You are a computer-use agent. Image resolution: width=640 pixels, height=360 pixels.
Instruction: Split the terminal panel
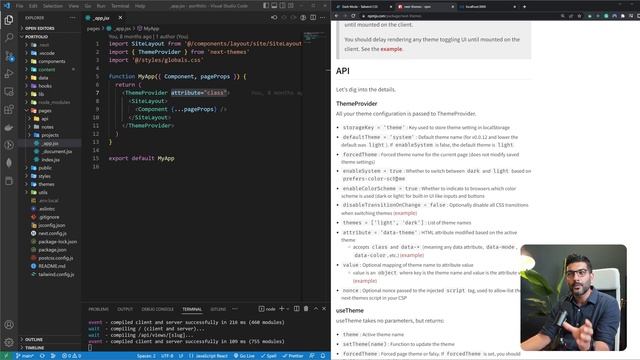click(297, 309)
